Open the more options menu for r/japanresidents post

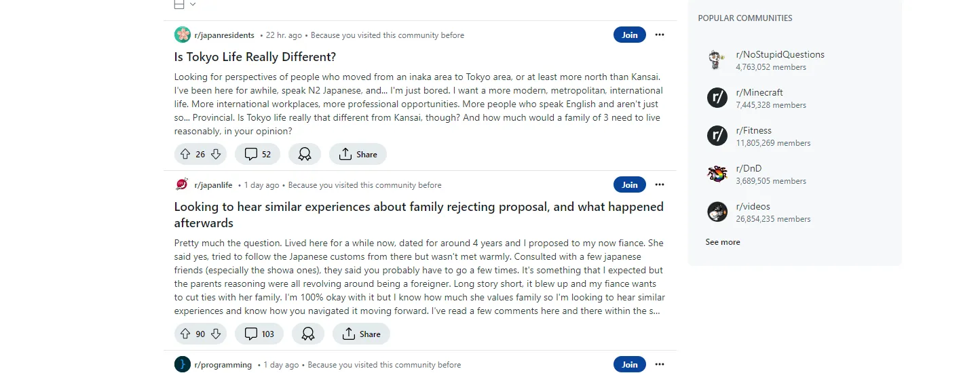click(x=660, y=35)
